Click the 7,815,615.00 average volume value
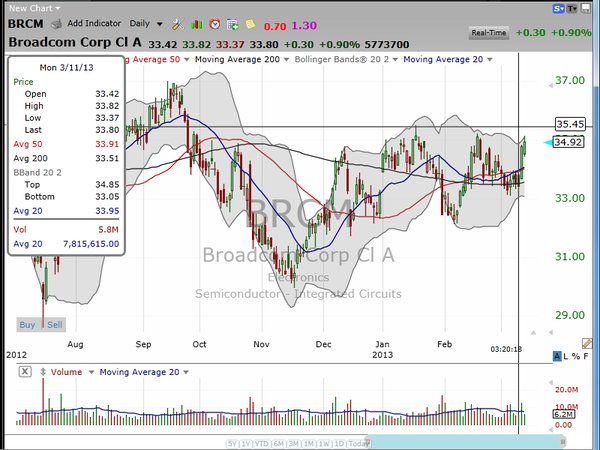 click(x=91, y=244)
